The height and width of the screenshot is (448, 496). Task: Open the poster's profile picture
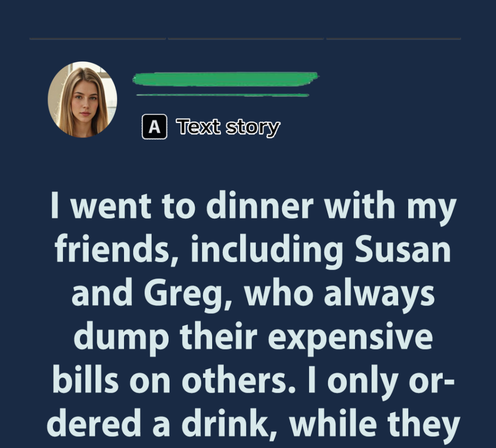point(82,100)
